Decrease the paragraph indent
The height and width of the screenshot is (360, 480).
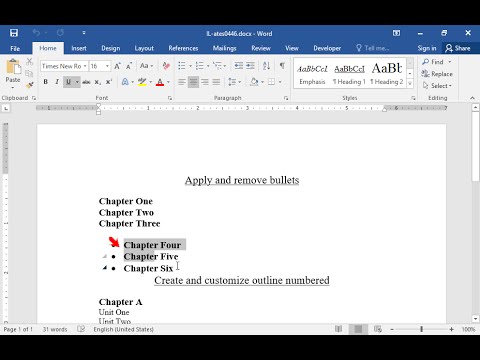point(238,66)
